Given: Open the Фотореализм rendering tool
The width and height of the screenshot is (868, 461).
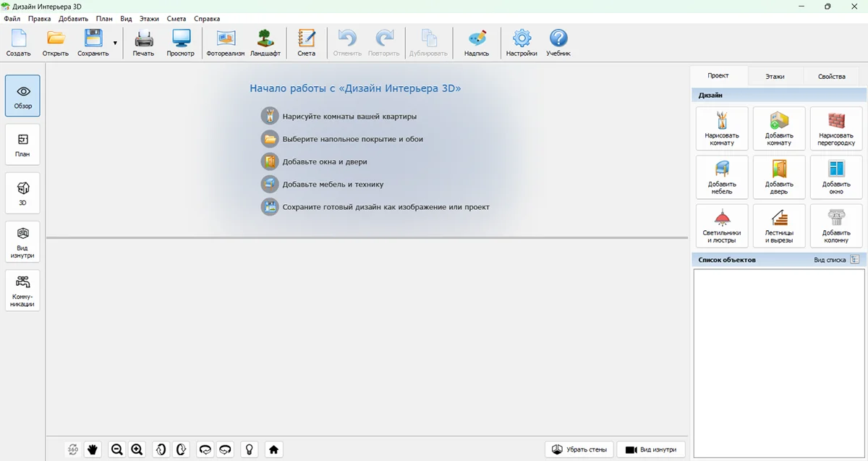Looking at the screenshot, I should pos(226,43).
